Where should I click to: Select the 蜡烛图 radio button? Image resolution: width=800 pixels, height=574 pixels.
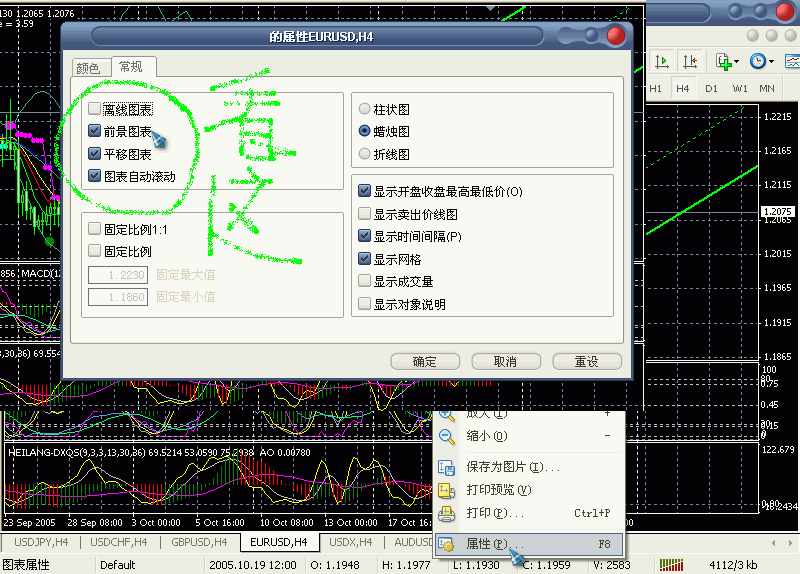click(x=364, y=131)
